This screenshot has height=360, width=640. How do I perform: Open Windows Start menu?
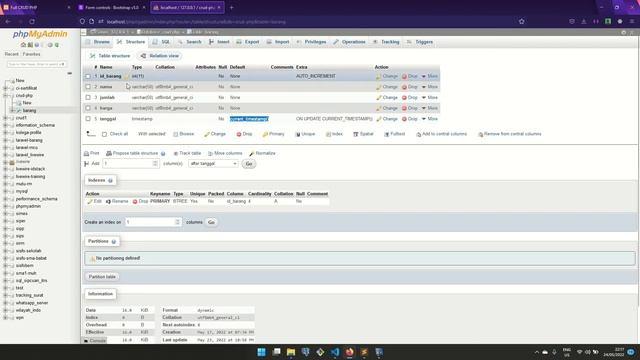tap(262, 352)
